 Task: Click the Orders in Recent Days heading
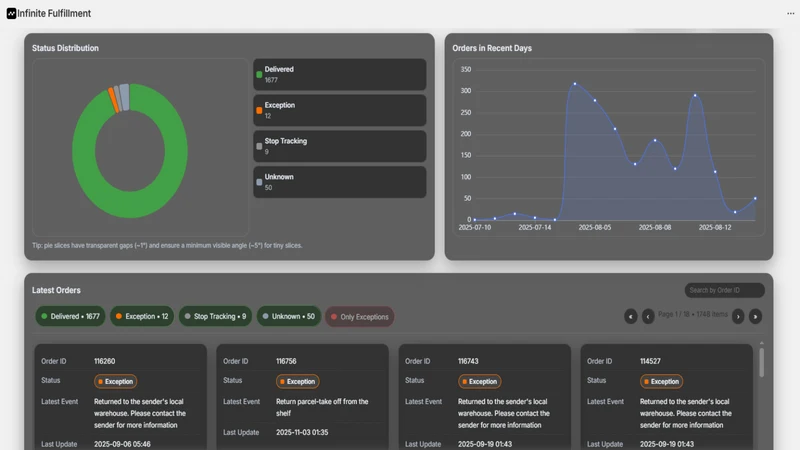click(492, 48)
